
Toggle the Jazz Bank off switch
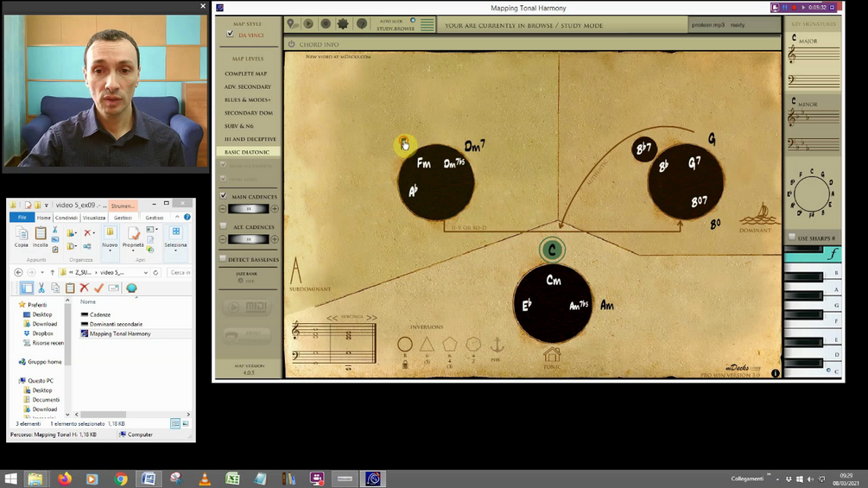241,281
